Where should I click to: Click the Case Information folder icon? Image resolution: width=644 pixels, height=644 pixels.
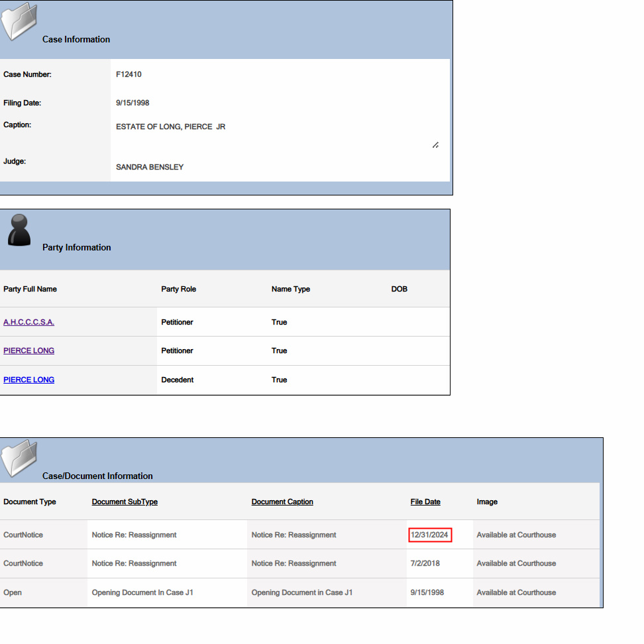(x=19, y=21)
